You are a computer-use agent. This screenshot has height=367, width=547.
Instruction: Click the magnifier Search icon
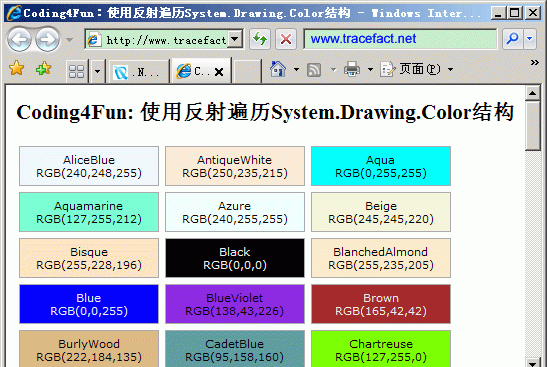coord(512,39)
